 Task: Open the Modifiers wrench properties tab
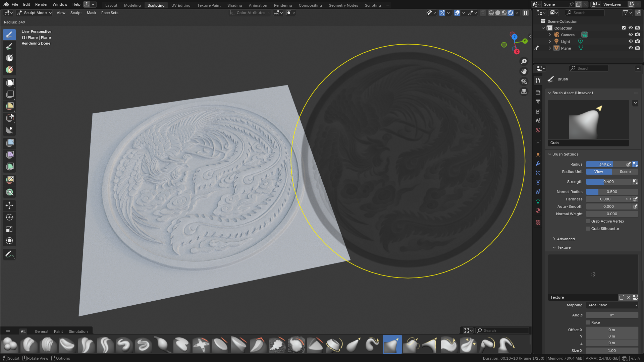pyautogui.click(x=538, y=164)
